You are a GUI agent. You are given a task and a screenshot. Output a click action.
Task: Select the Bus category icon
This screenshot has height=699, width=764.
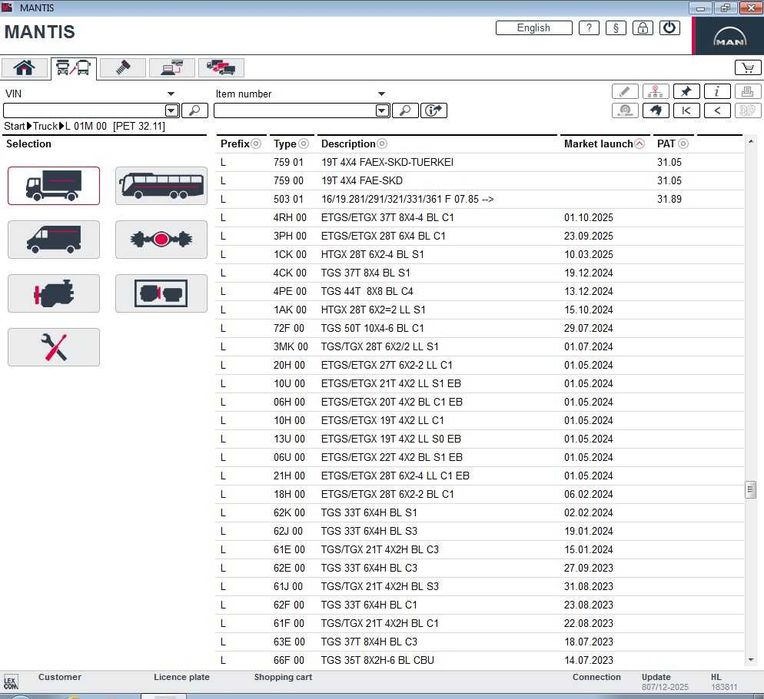pyautogui.click(x=161, y=186)
